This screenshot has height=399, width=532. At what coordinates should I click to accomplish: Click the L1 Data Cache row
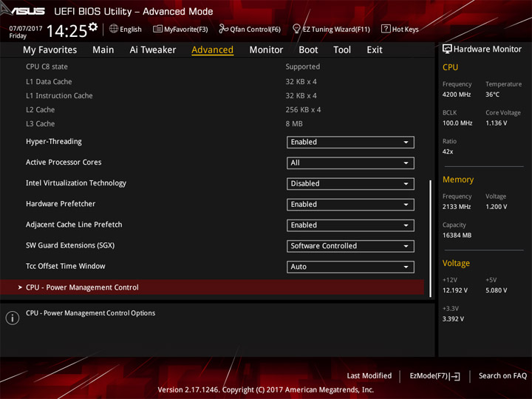[x=212, y=82]
